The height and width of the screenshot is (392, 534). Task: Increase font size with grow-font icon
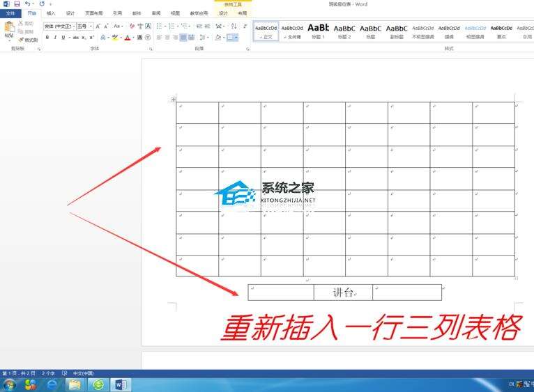click(98, 26)
